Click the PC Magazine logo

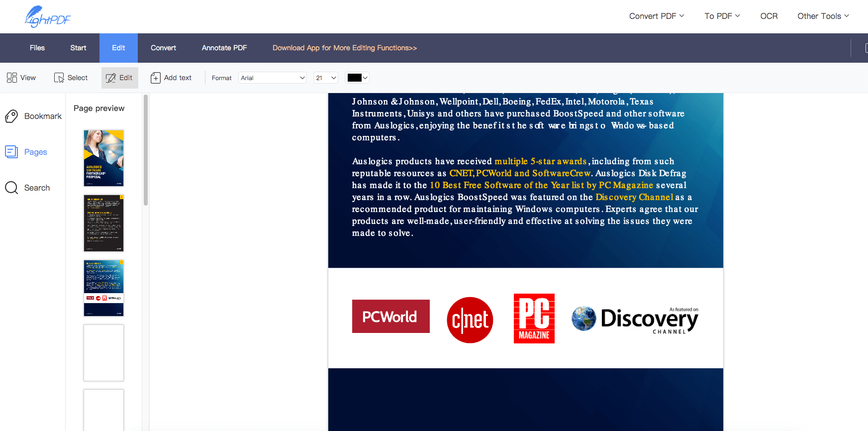pyautogui.click(x=534, y=319)
